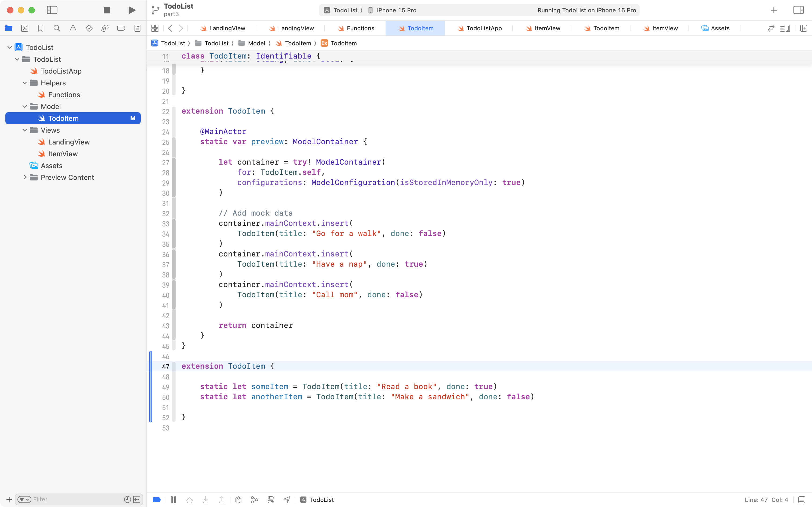
Task: Stop the running TodoList app
Action: (x=107, y=10)
